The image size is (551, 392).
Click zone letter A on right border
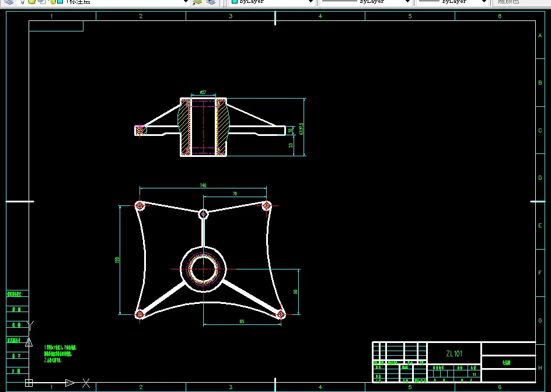[x=540, y=36]
